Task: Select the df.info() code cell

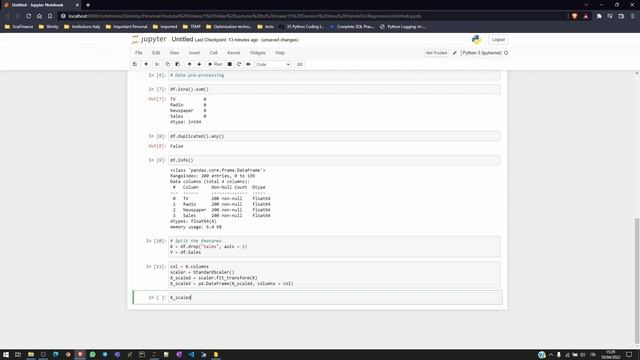Action: click(335, 160)
